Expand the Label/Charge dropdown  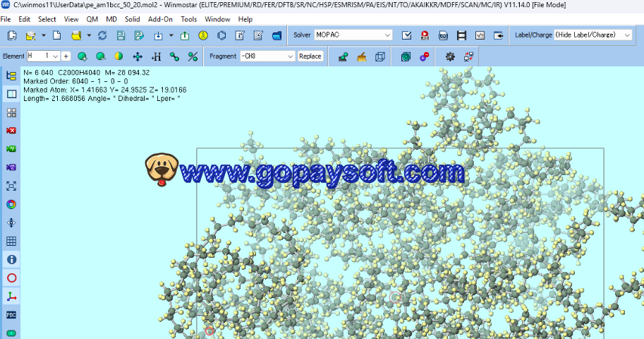[x=592, y=35]
